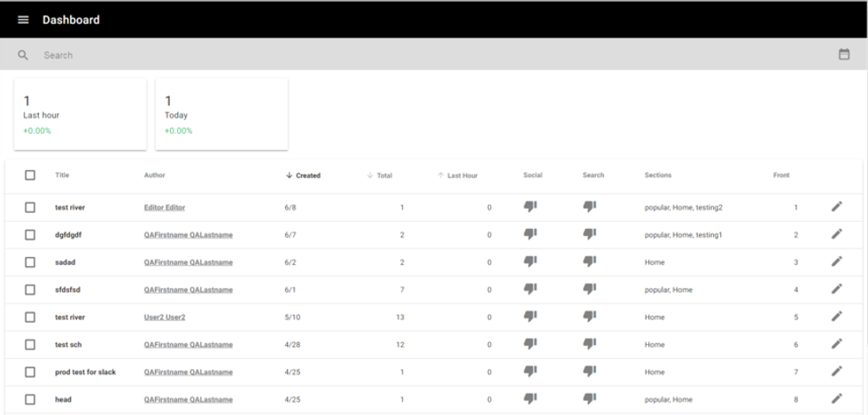This screenshot has height=415, width=868.
Task: Click the search magnifier icon
Action: tap(23, 55)
